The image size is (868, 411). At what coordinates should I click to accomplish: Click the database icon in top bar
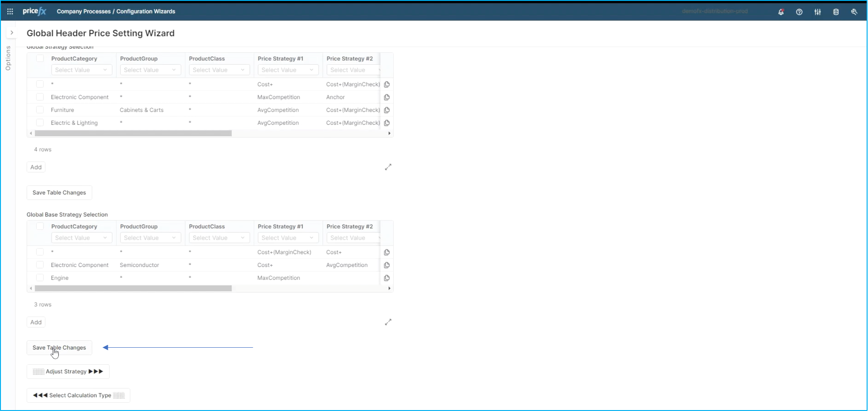point(836,12)
